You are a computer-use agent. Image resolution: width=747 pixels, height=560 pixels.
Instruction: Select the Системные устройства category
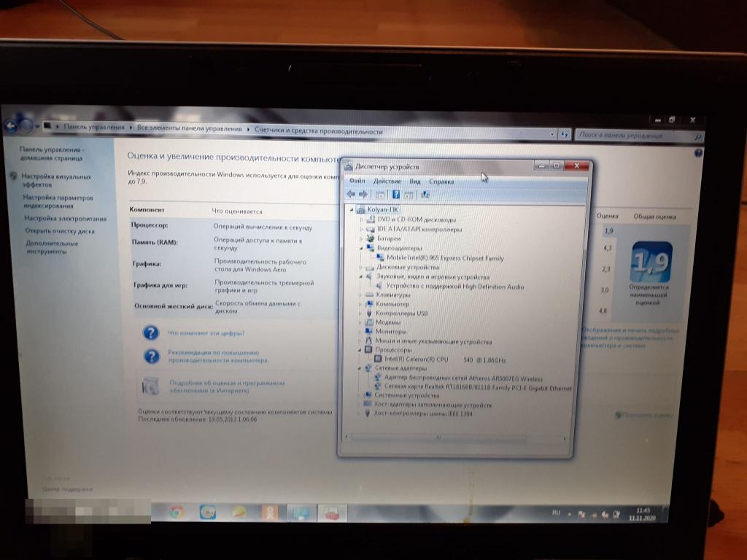tap(406, 395)
